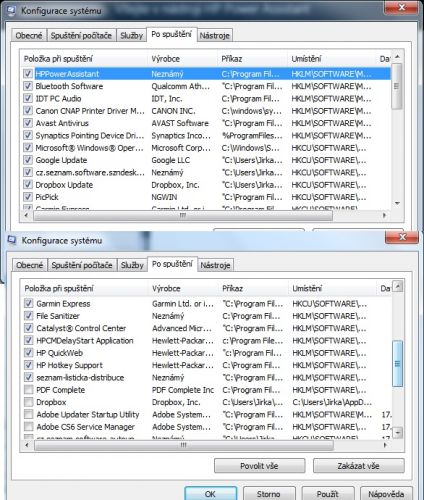
Task: Disable the Avast Antivirus startup checkbox
Action: pos(28,123)
